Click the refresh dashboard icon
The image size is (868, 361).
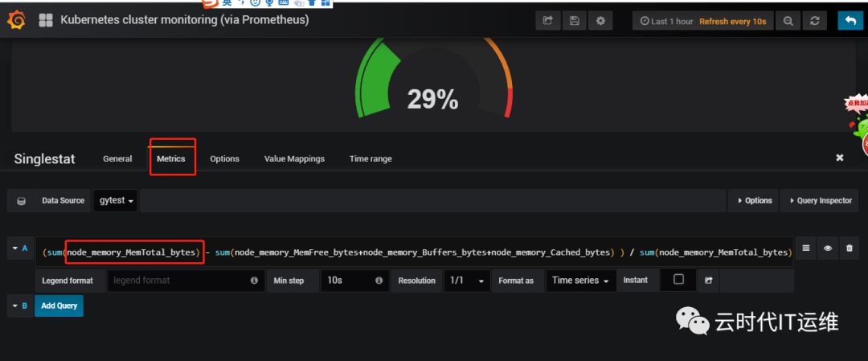tap(814, 20)
